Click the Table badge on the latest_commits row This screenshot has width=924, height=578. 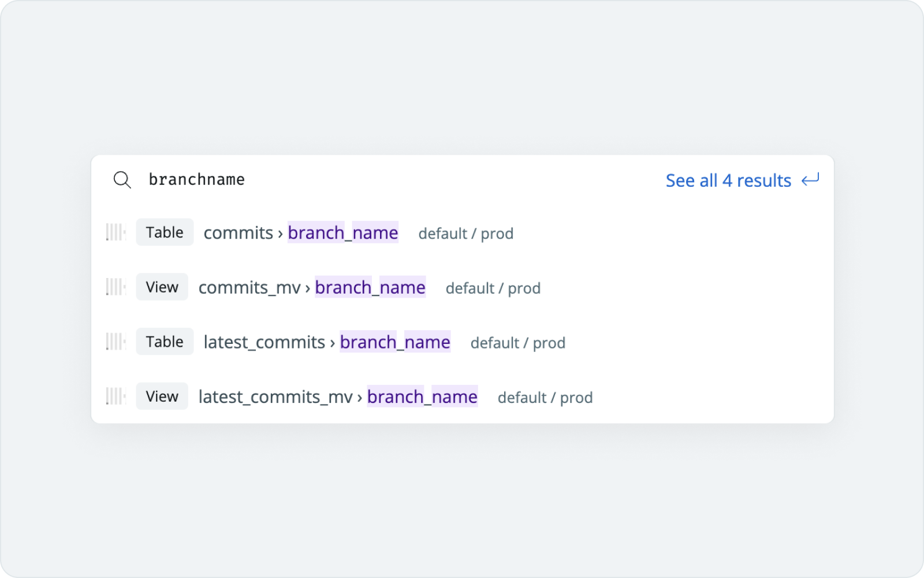click(164, 341)
